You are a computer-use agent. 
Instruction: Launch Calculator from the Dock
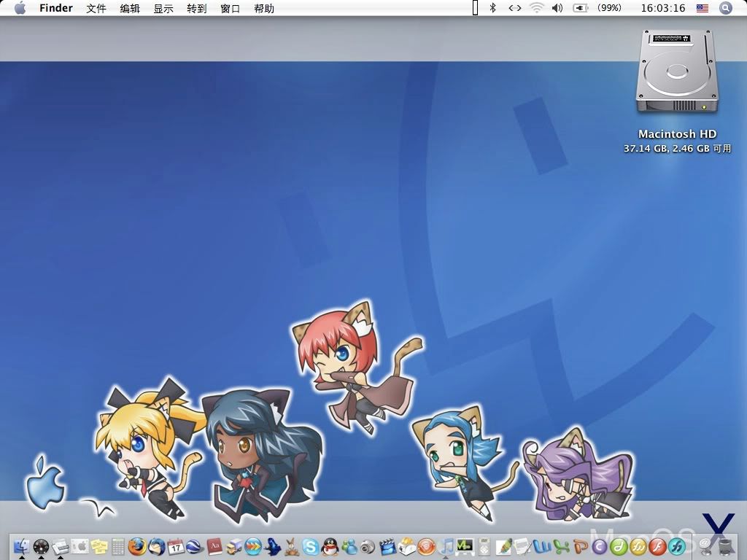117,546
